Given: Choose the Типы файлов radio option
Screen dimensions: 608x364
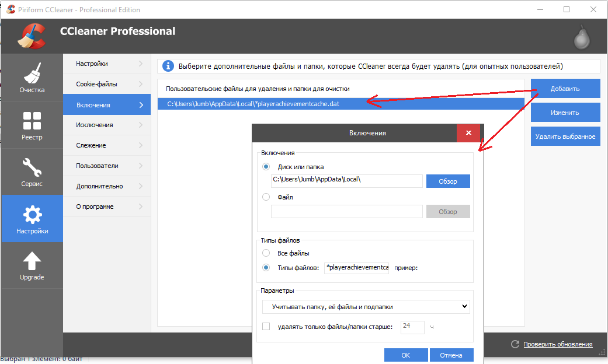Looking at the screenshot, I should pyautogui.click(x=266, y=268).
